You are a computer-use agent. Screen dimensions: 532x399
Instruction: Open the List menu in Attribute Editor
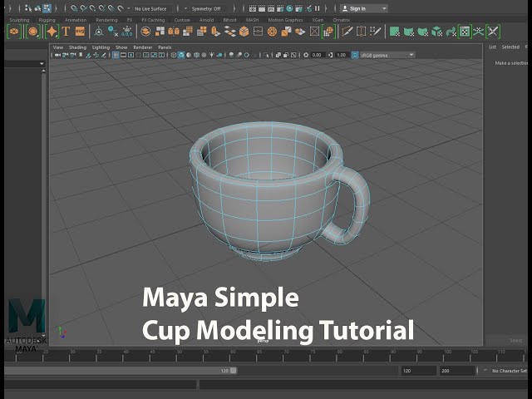[x=492, y=47]
